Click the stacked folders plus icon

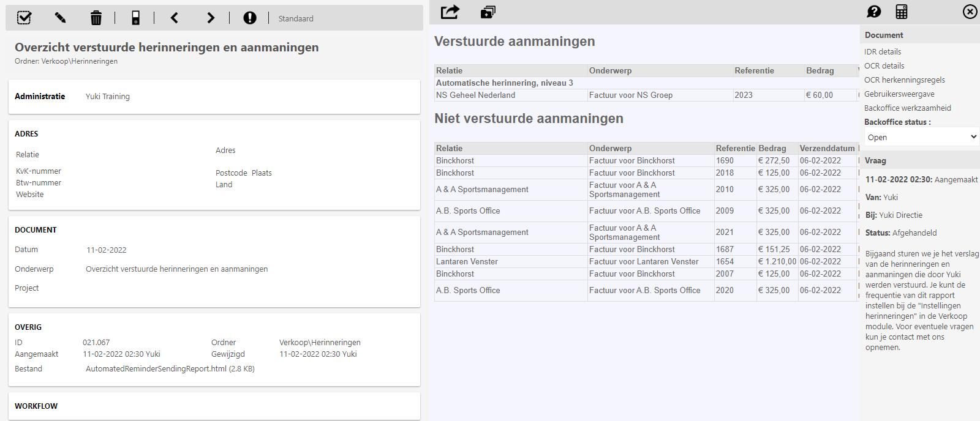pos(488,12)
